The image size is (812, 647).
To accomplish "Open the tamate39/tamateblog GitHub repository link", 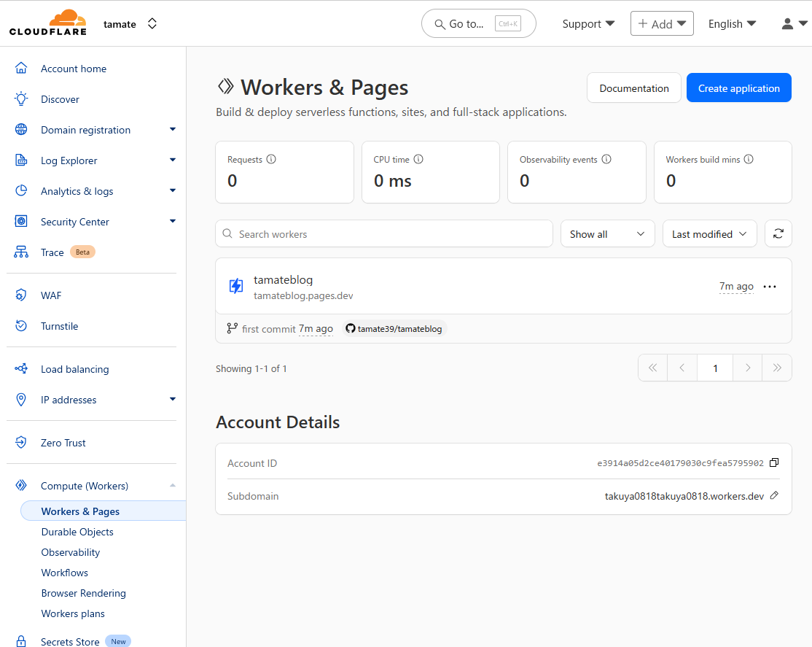I will (394, 329).
